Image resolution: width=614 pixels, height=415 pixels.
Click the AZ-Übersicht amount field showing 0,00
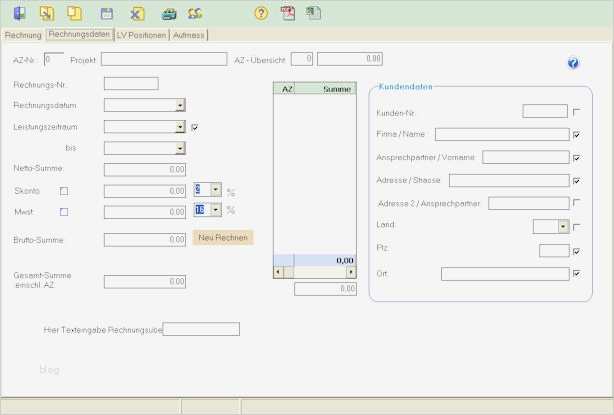350,59
